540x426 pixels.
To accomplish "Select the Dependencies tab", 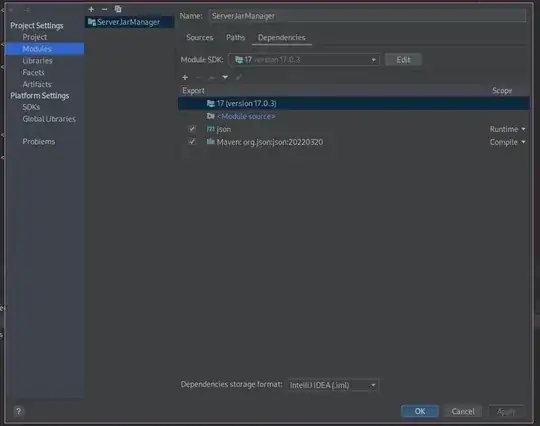I will click(282, 38).
